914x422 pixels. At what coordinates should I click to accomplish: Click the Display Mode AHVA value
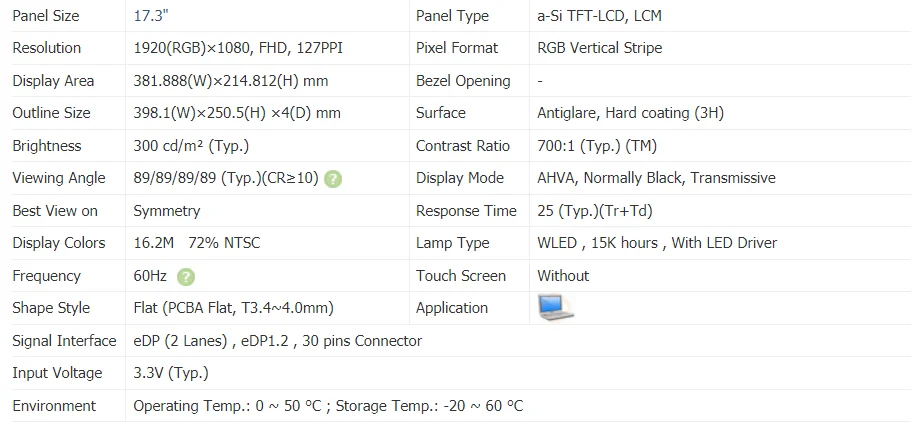click(x=656, y=178)
